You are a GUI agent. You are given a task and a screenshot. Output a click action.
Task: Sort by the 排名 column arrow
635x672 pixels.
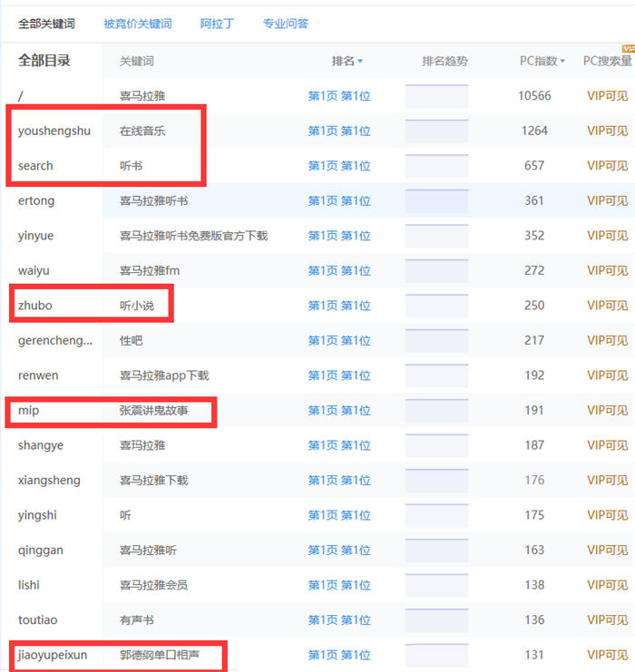[x=360, y=62]
